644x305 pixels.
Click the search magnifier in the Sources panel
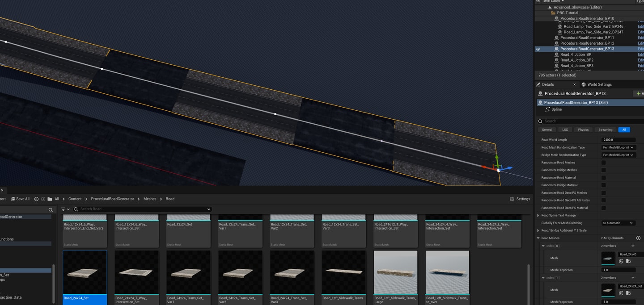pyautogui.click(x=51, y=209)
